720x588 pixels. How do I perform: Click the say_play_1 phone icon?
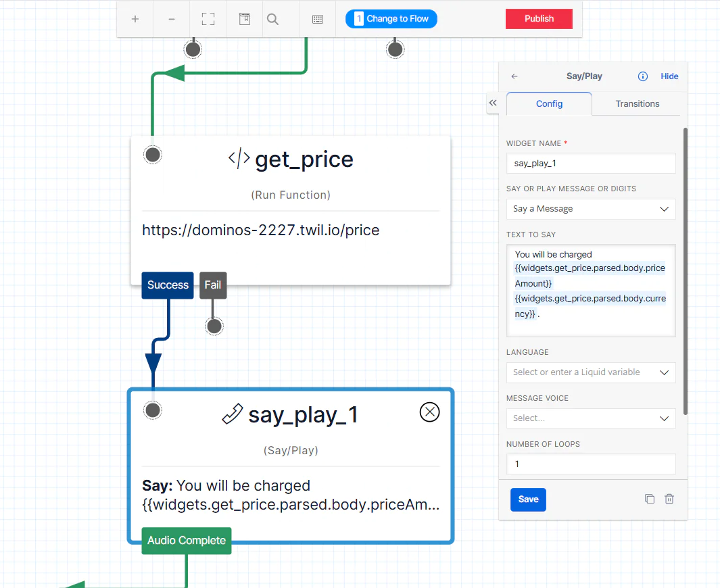[x=232, y=414]
